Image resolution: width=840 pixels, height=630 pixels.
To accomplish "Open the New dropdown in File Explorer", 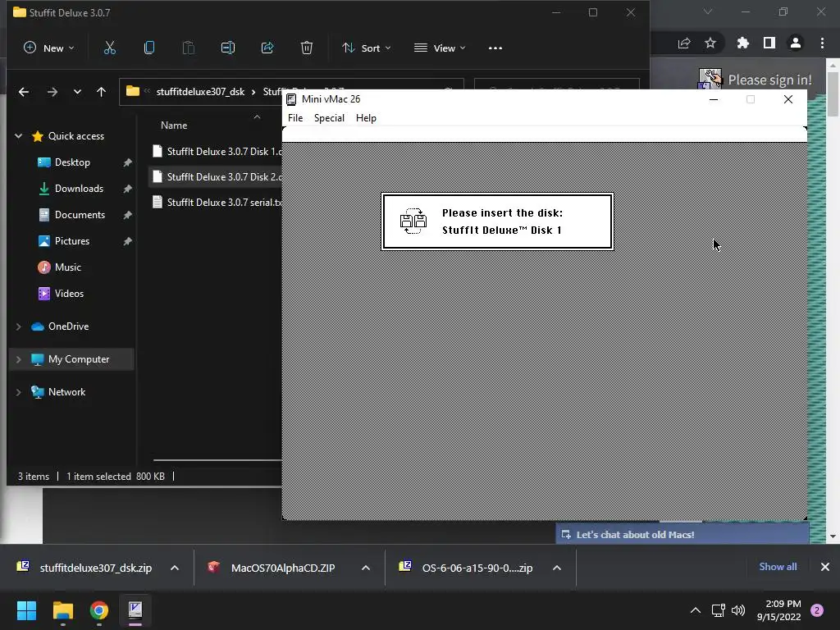I will coord(49,48).
